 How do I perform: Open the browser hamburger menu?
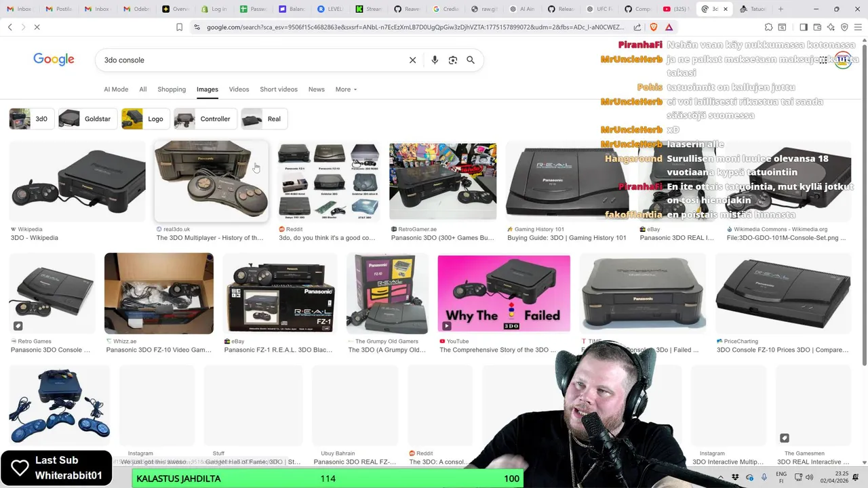pyautogui.click(x=858, y=27)
